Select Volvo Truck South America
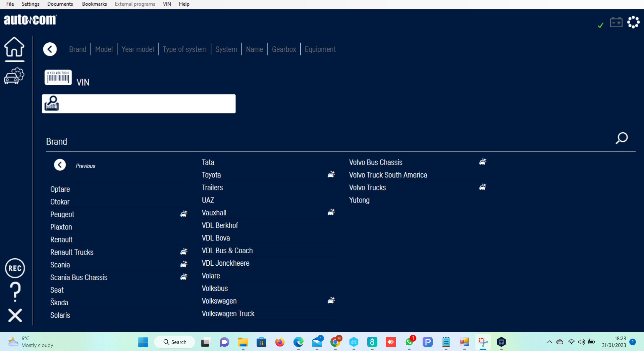644x351 pixels. tap(388, 175)
